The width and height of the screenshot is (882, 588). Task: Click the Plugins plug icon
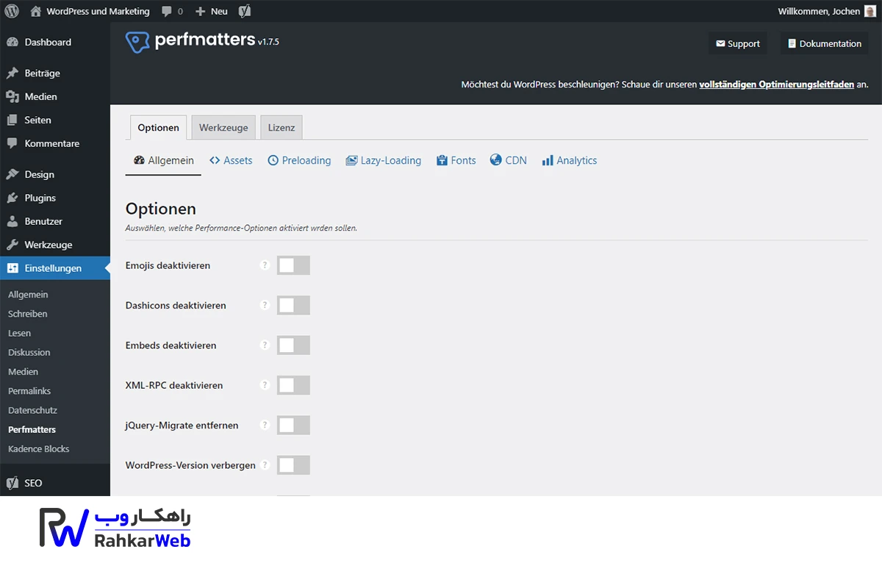click(x=12, y=198)
